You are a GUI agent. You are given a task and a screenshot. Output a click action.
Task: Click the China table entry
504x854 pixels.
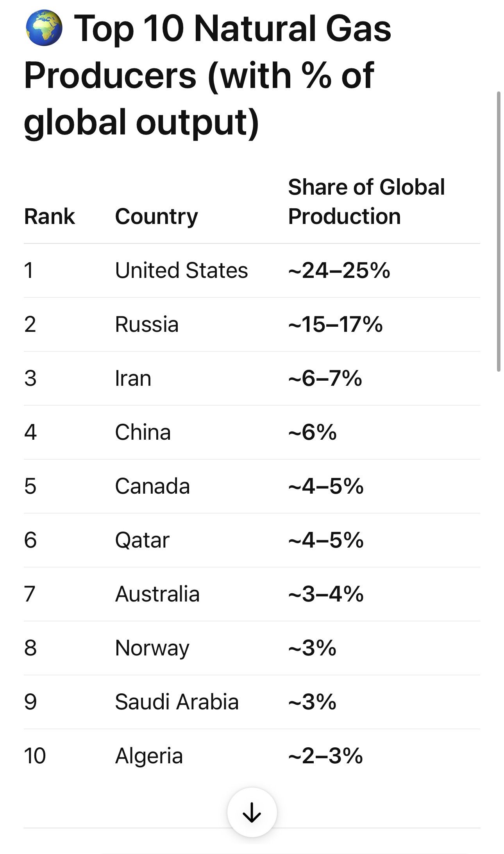click(143, 432)
